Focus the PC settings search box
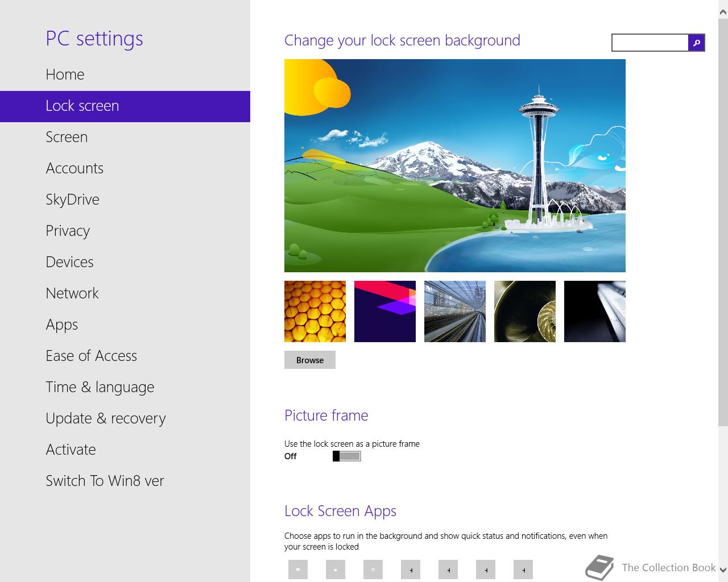 coord(650,43)
